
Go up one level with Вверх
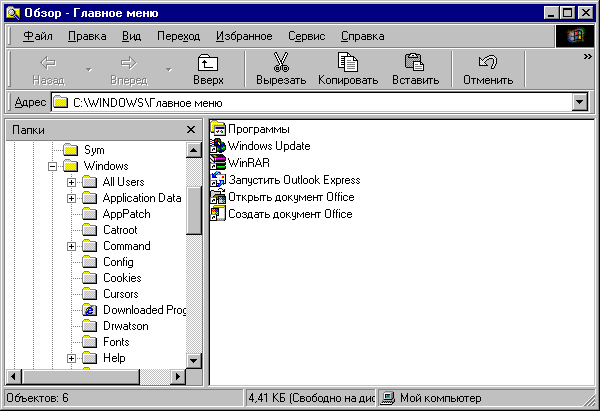click(x=208, y=69)
